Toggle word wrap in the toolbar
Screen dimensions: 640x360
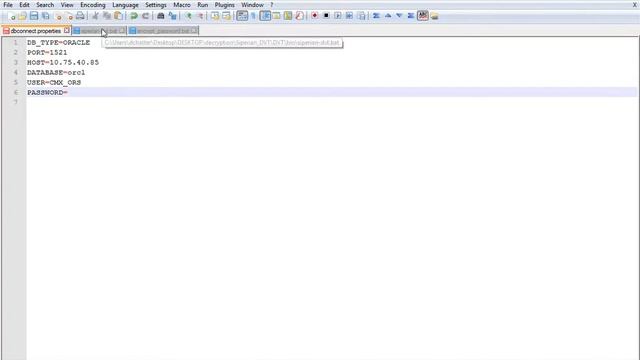tap(242, 16)
